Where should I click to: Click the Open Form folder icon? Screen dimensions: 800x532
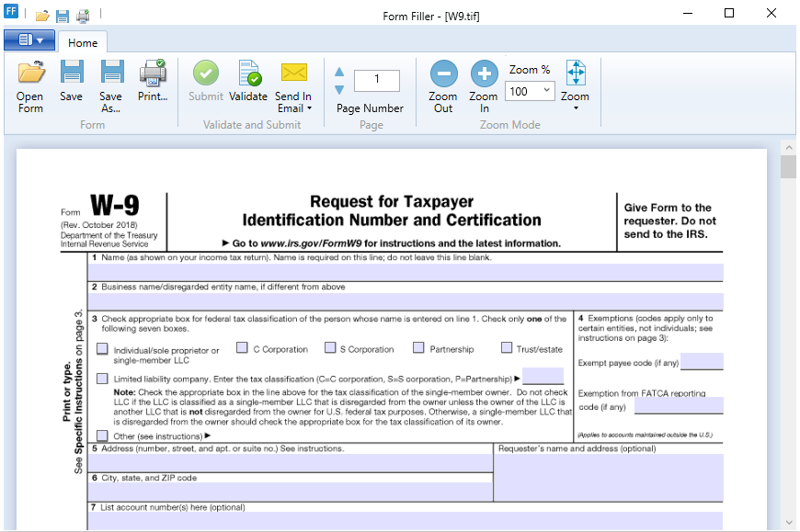coord(30,73)
